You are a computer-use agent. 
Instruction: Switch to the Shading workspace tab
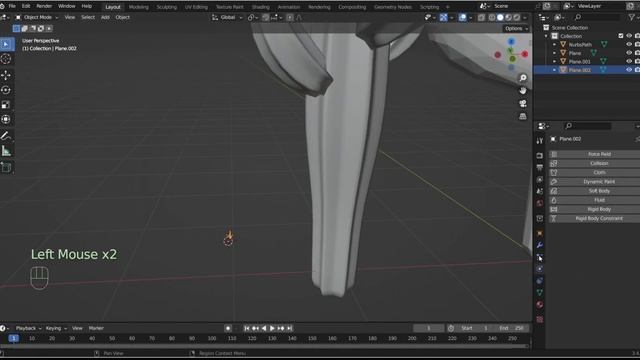260,7
